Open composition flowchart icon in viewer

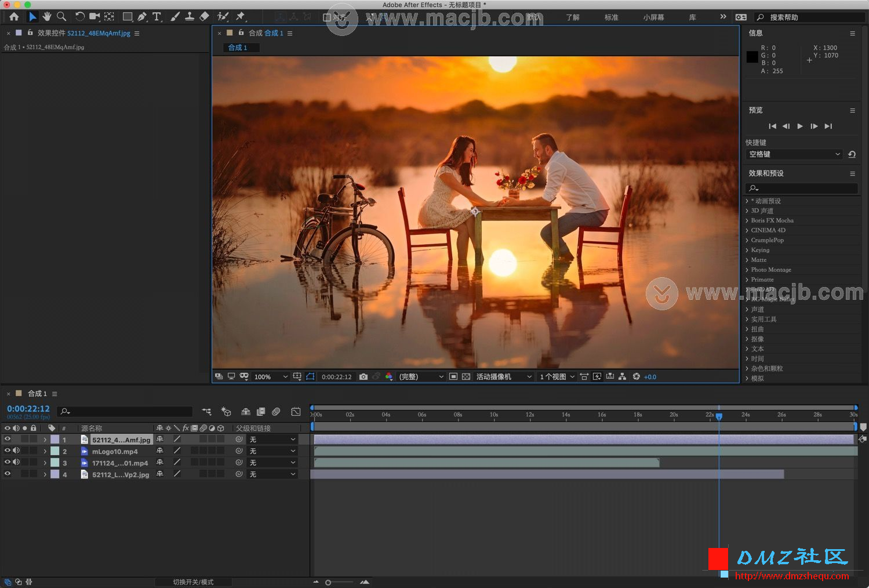(x=622, y=377)
